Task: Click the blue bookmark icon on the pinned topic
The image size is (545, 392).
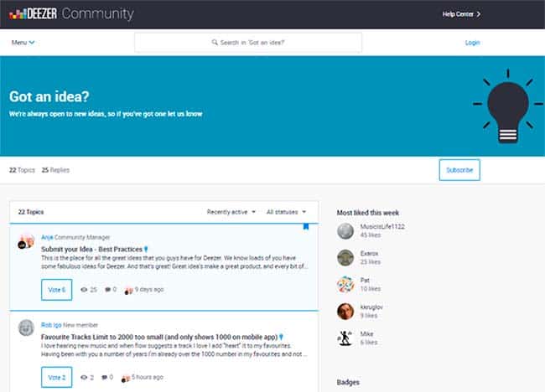Action: (x=306, y=226)
